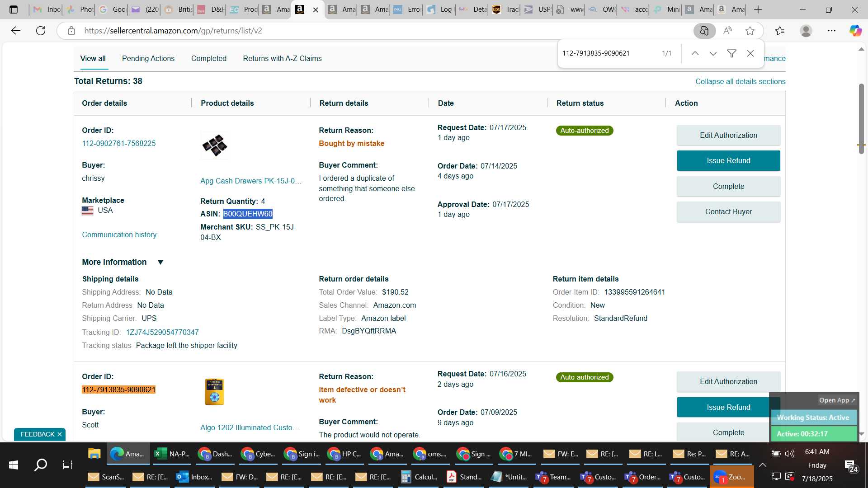868x488 pixels.
Task: Jump to next find result arrow
Action: click(713, 53)
